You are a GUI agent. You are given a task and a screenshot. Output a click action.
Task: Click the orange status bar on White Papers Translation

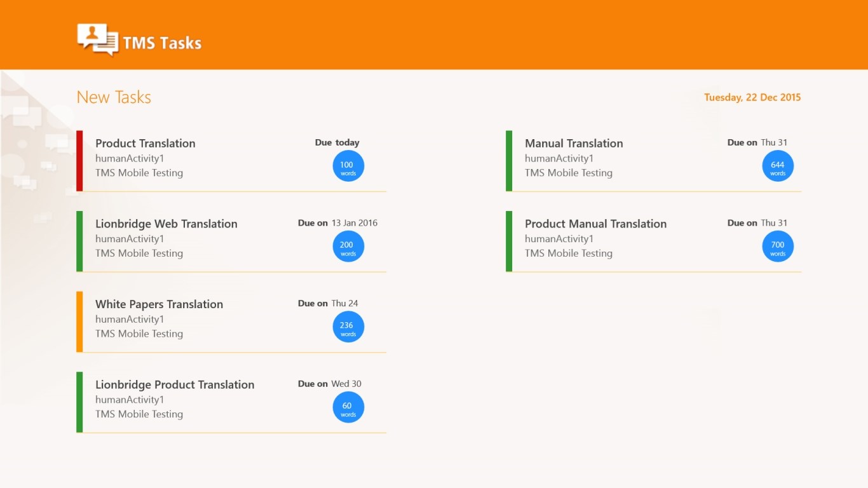[79, 322]
